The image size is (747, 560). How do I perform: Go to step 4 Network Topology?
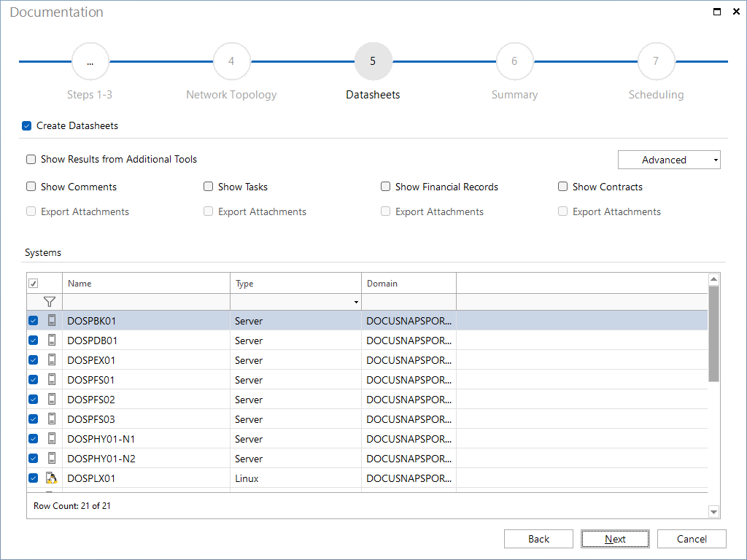pos(231,61)
